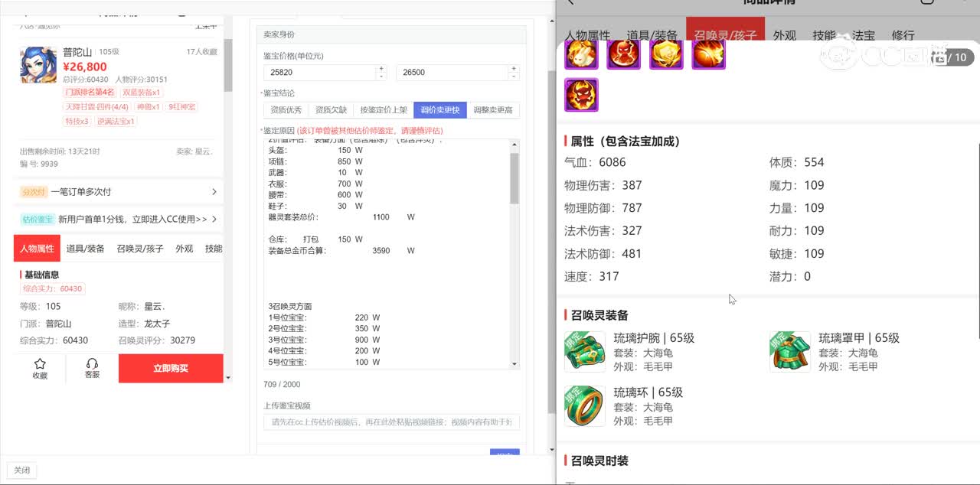Click the 鉴定原因 text area scrollbar

point(514,177)
